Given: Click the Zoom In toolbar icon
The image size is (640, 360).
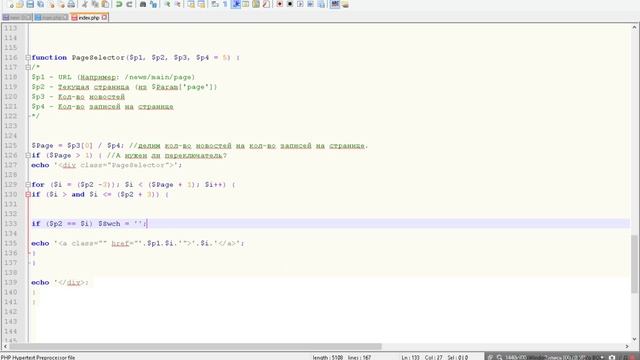Looking at the screenshot, I should pos(168,4).
